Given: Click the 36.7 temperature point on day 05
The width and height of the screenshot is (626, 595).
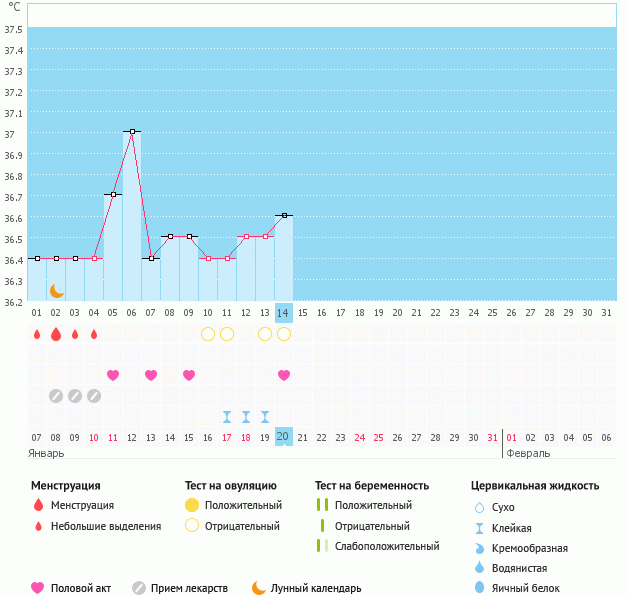Looking at the screenshot, I should [113, 194].
